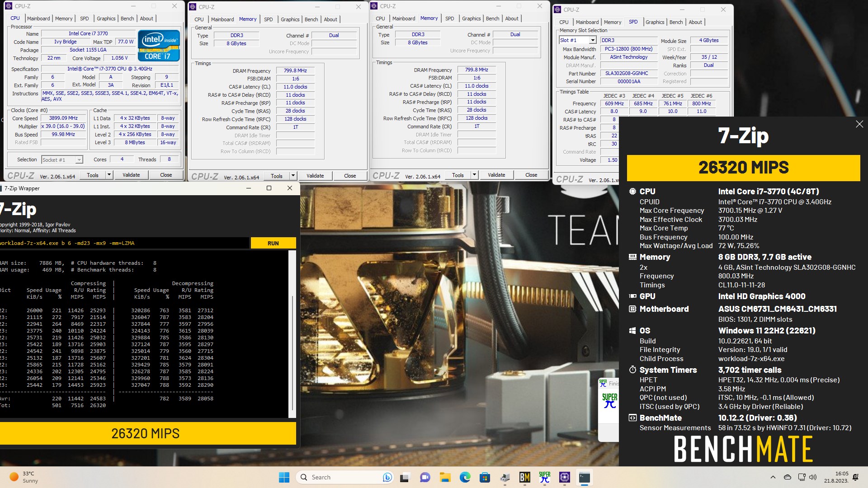The image size is (868, 488).
Task: Close the fourth CPU-Z window
Action: (x=723, y=9)
